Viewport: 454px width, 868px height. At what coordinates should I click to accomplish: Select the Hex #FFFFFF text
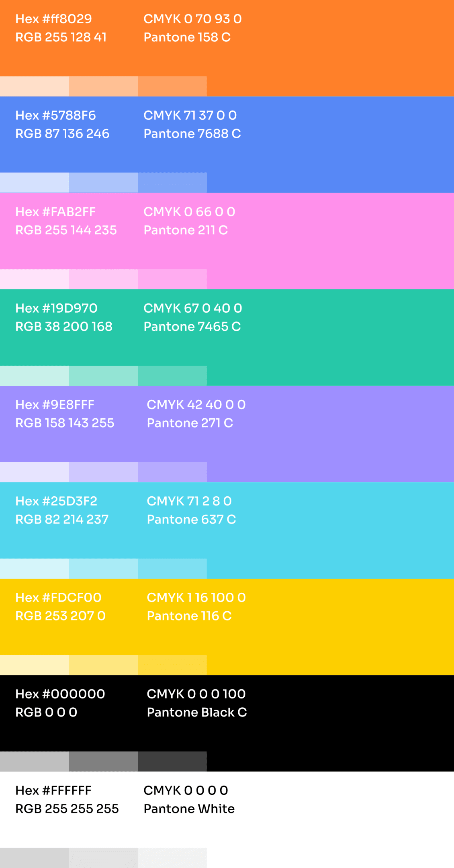(x=53, y=790)
